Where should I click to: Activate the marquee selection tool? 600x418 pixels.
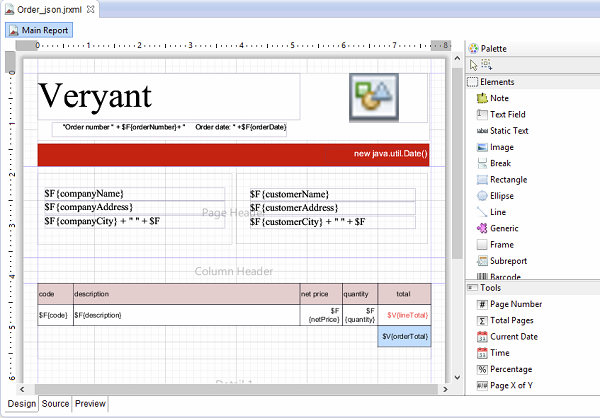486,64
